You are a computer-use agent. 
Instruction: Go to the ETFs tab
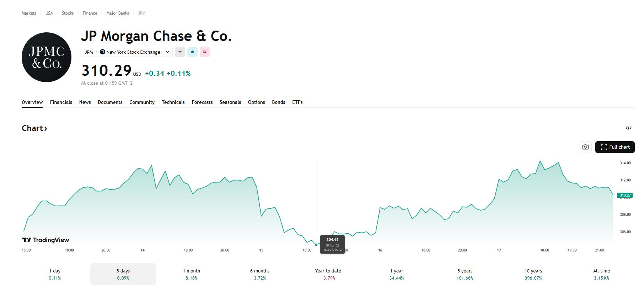[x=297, y=102]
